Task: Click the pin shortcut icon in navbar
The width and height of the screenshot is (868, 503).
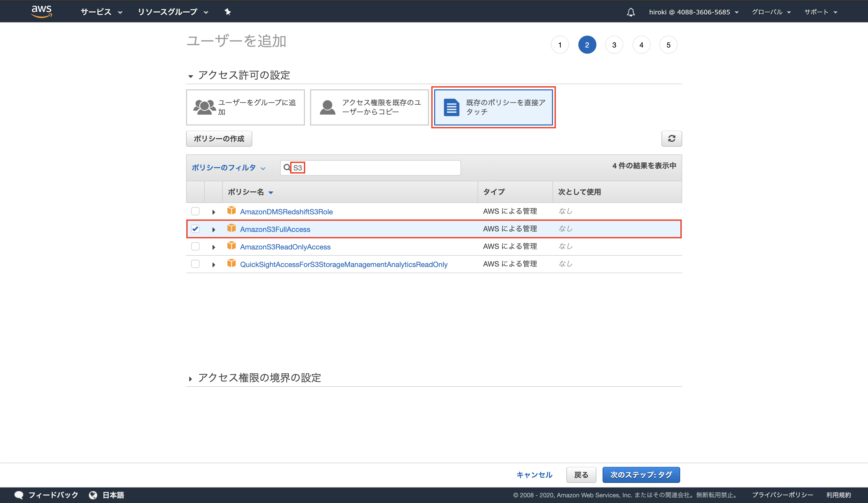Action: pos(227,12)
